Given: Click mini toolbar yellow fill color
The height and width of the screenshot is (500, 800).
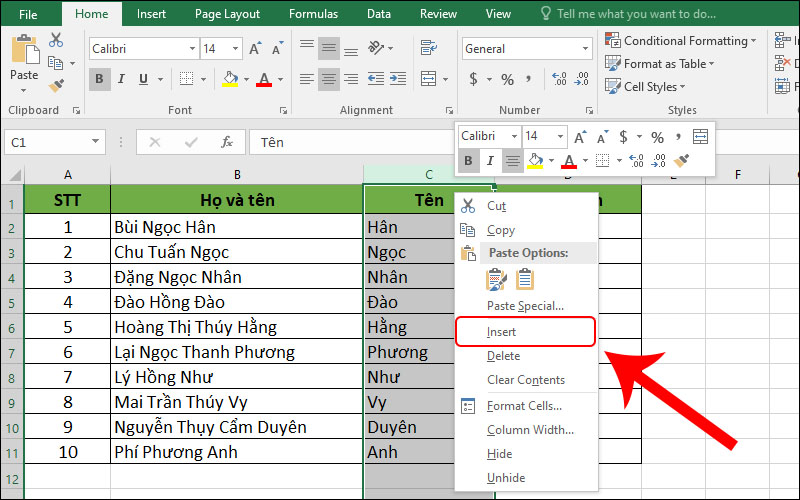Looking at the screenshot, I should pos(535,161).
